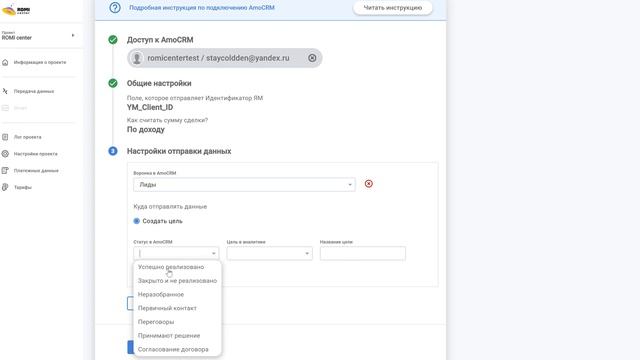The height and width of the screenshot is (360, 640).
Task: Click step 3 blue circle for Настройки отправки данных
Action: [x=113, y=151]
